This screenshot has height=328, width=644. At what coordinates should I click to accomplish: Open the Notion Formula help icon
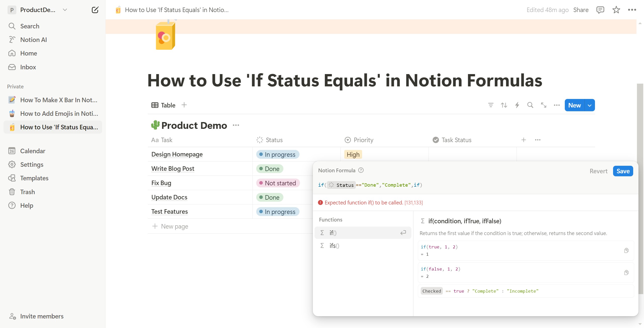tap(361, 170)
